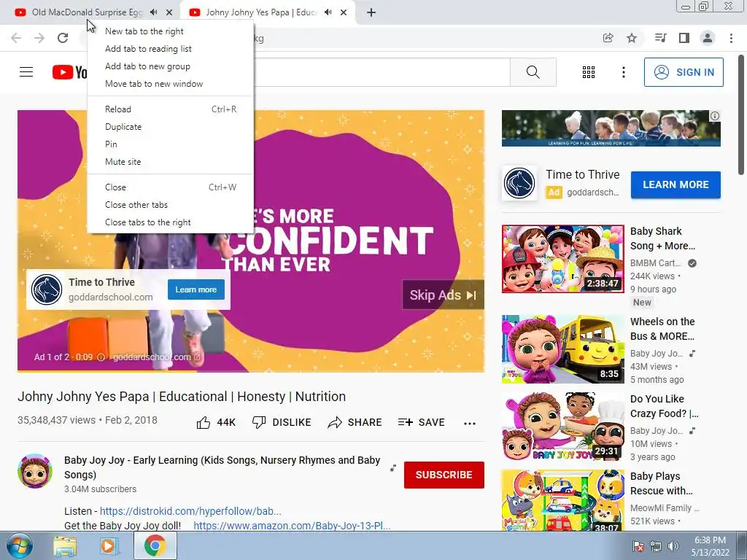Image resolution: width=747 pixels, height=560 pixels.
Task: Click the sidebar banner ad info icon
Action: coord(715,116)
